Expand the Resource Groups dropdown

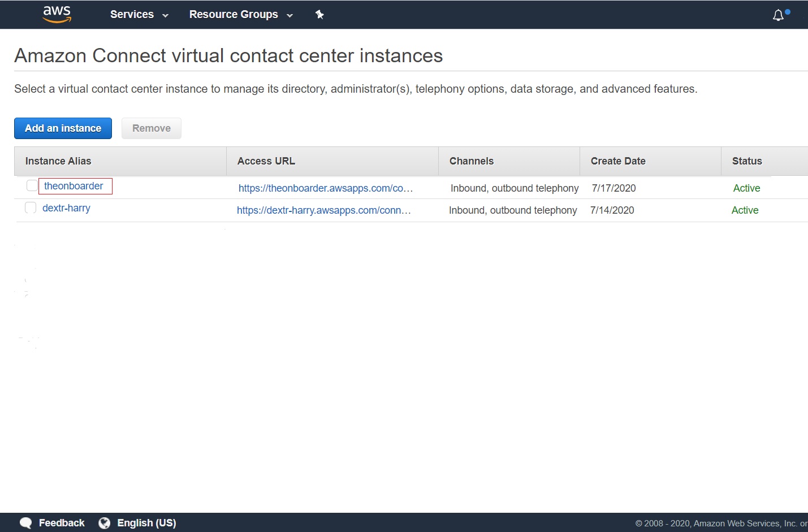[x=241, y=15]
